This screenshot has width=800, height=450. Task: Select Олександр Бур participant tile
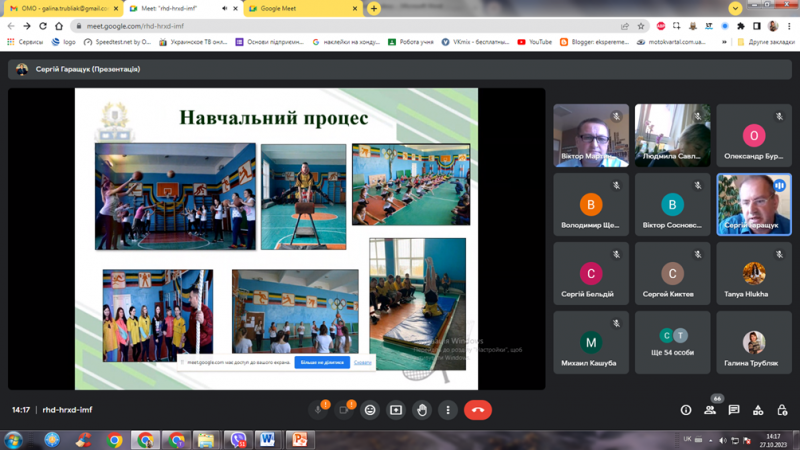coord(754,135)
